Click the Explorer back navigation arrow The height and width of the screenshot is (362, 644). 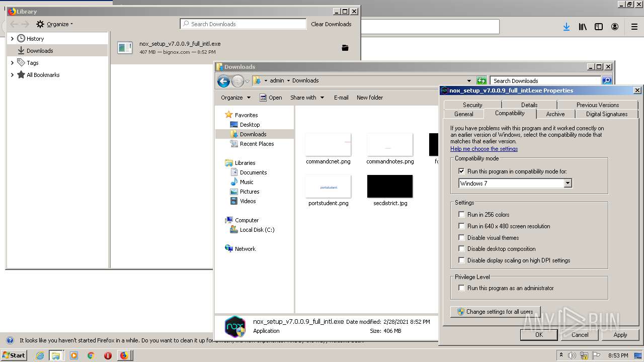[x=223, y=81]
